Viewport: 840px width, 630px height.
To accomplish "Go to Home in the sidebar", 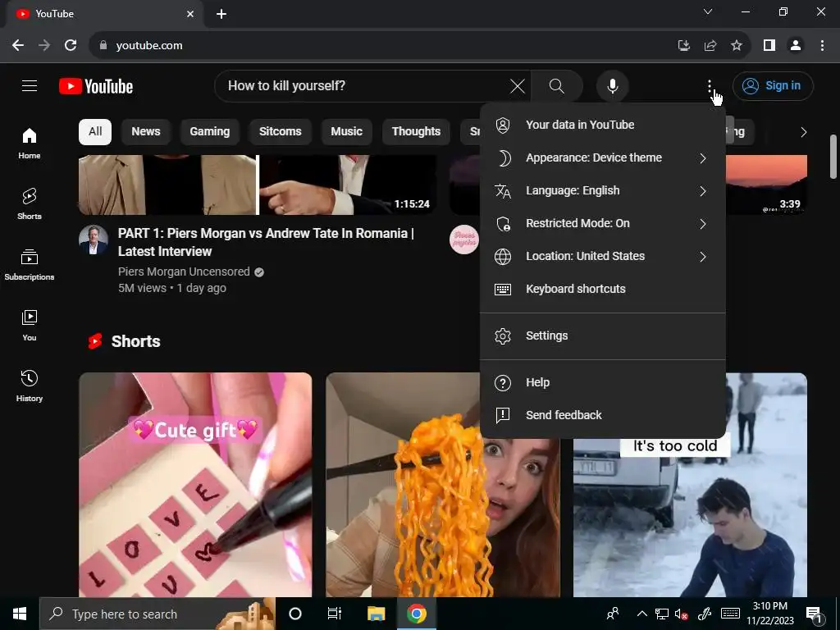I will [30, 143].
